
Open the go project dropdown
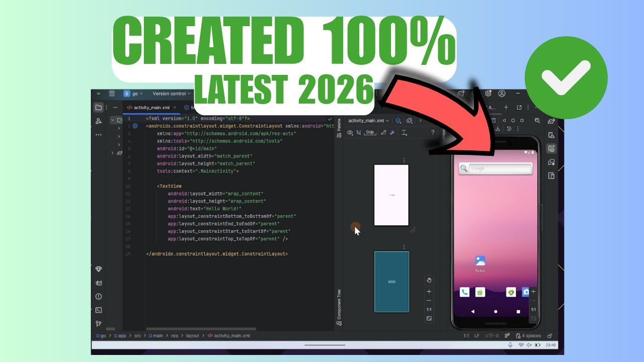click(133, 94)
